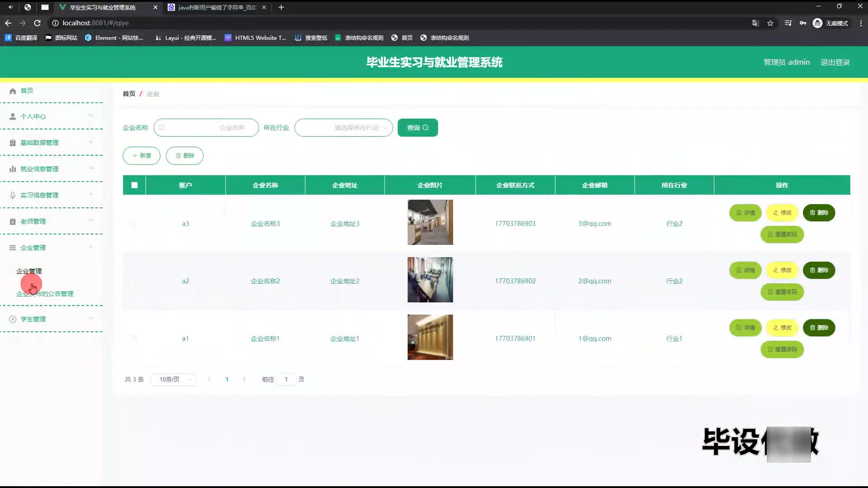Check the checkbox for row a2
The image size is (868, 488).
click(x=133, y=281)
